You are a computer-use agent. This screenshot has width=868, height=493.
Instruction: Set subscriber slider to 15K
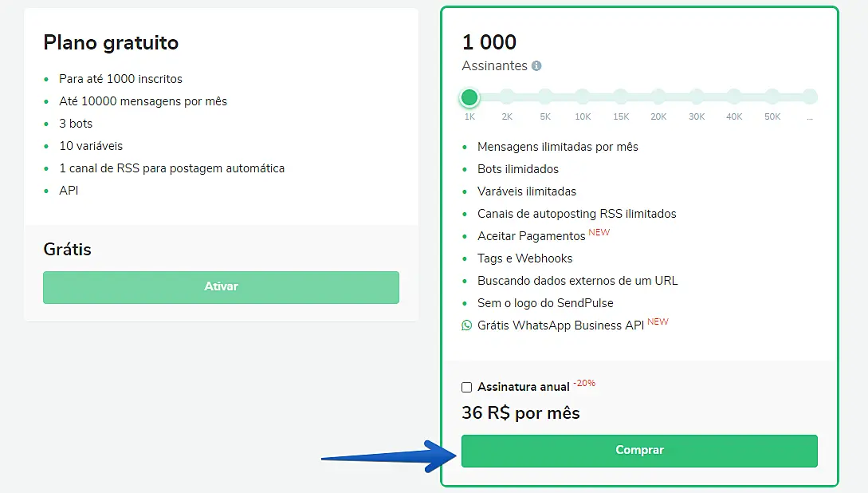(x=621, y=97)
